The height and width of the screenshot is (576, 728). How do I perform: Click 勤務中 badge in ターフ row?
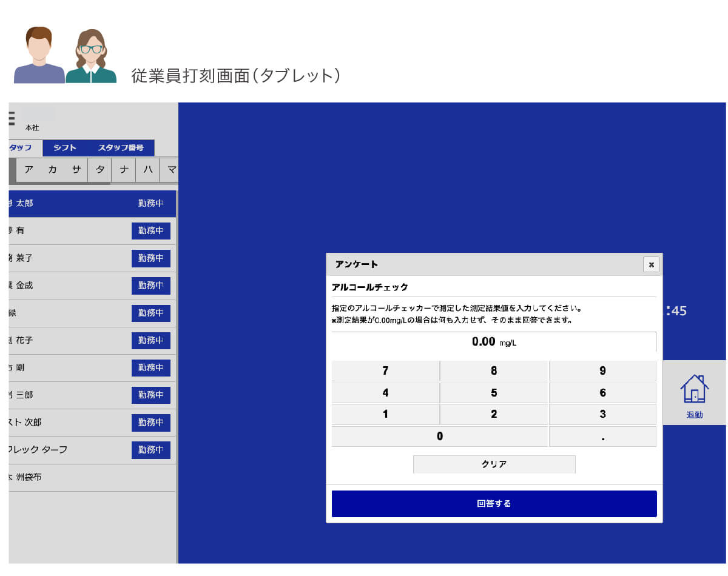coord(151,450)
